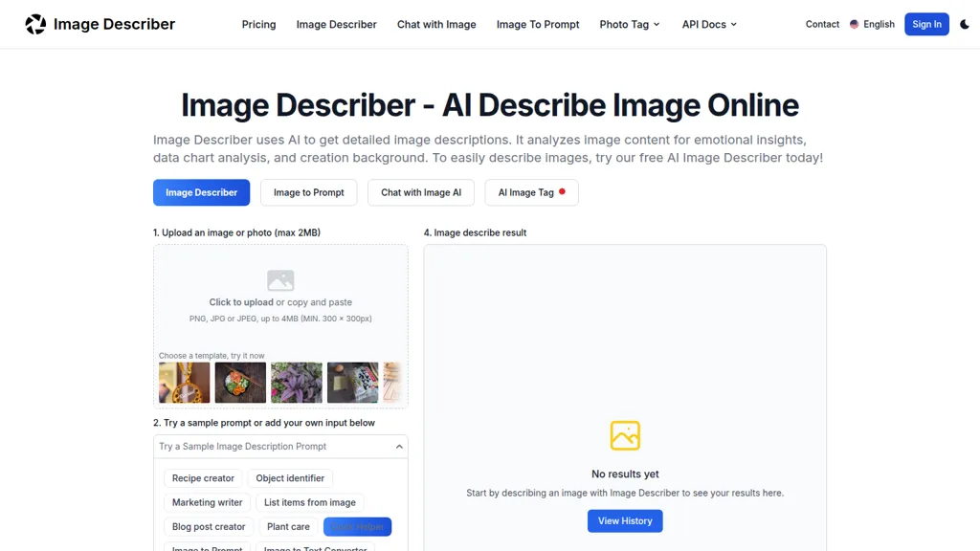The height and width of the screenshot is (551, 980).
Task: Click the View History button
Action: tap(625, 521)
